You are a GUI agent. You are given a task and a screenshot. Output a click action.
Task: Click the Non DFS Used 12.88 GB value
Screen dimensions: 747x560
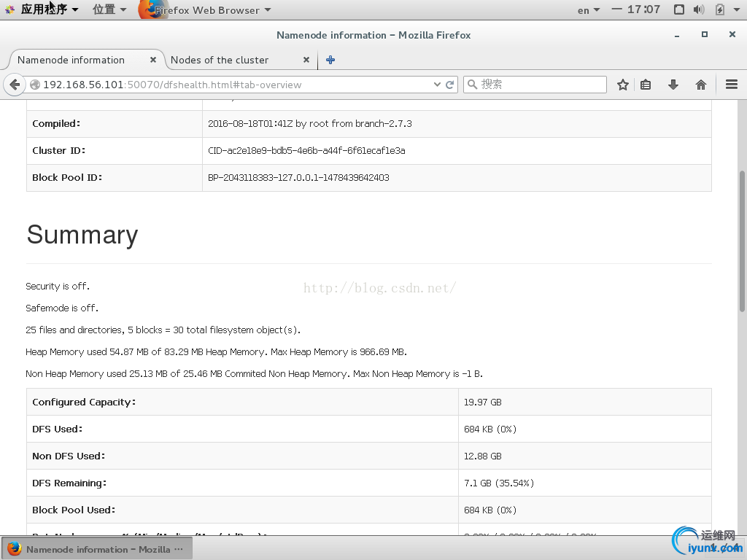click(483, 456)
